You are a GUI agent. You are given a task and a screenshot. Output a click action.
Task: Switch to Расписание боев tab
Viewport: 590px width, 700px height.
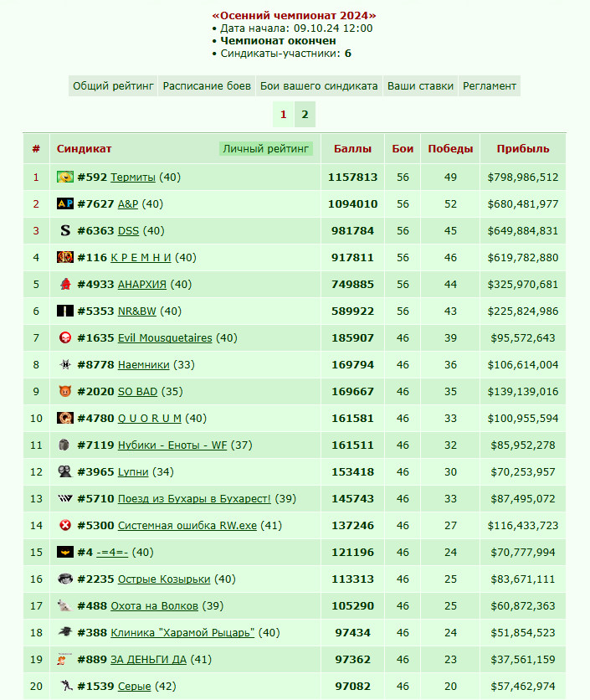207,86
